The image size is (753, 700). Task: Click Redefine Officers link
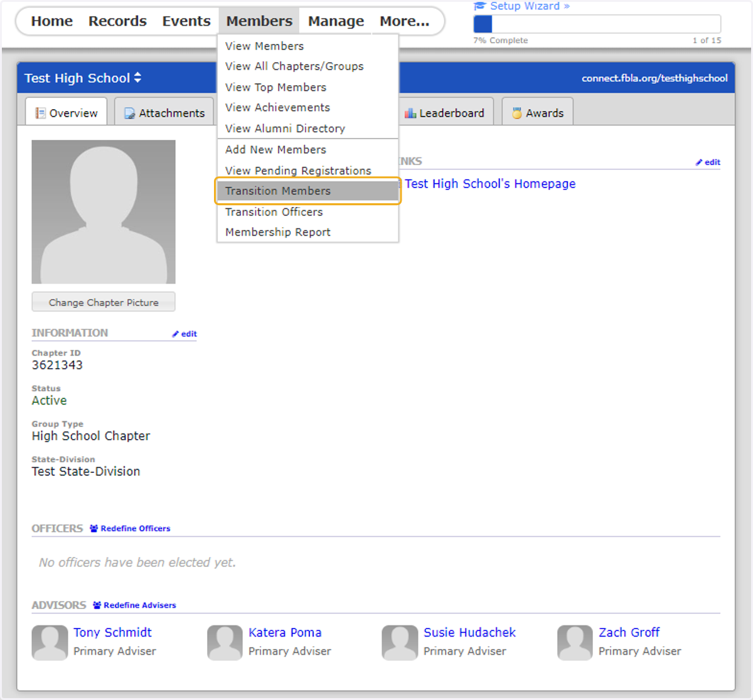click(x=136, y=529)
